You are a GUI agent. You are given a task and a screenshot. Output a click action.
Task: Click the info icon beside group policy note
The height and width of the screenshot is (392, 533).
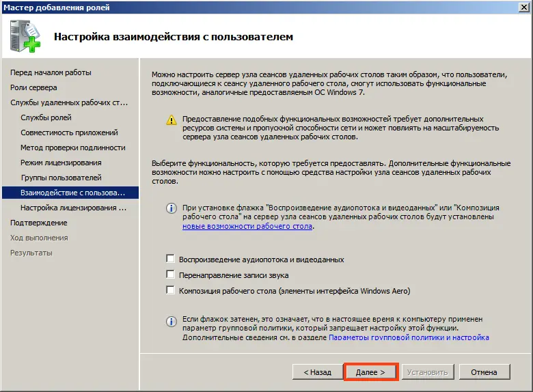click(172, 321)
